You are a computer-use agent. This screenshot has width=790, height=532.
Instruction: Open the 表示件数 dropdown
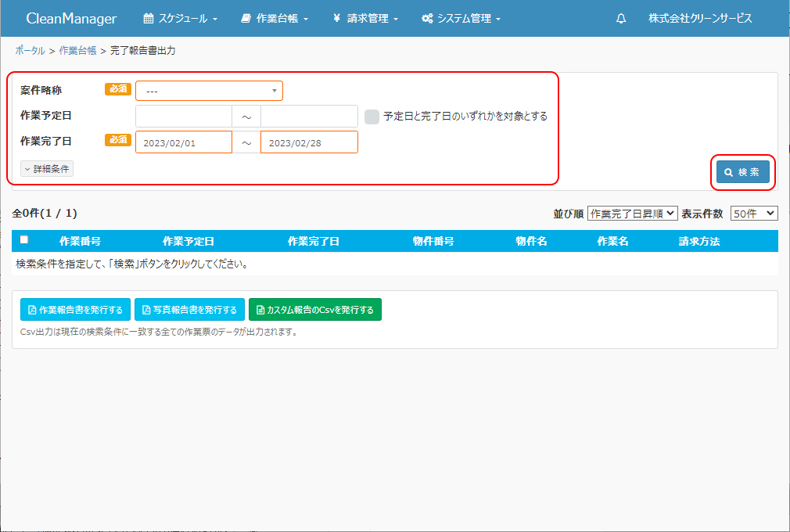(753, 214)
